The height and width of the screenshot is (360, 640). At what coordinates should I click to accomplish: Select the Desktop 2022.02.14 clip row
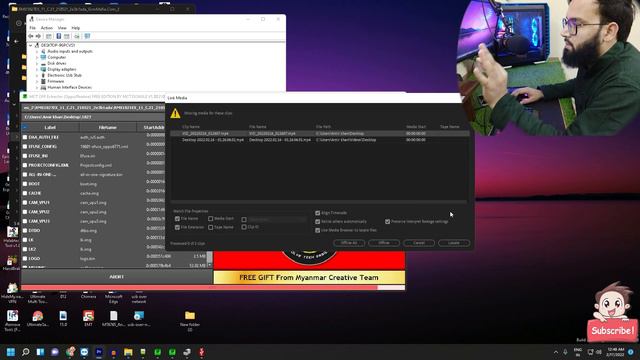(x=320, y=140)
